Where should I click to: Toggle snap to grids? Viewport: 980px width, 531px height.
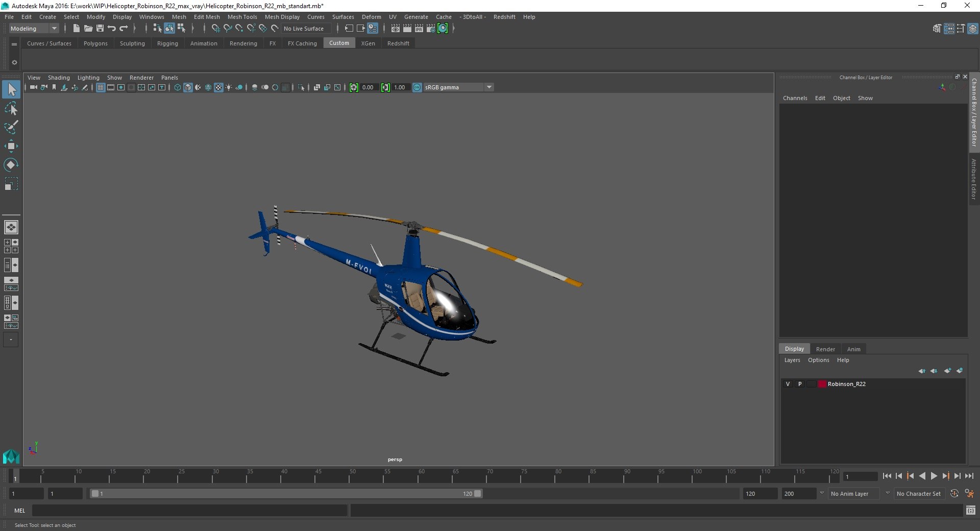(x=216, y=29)
